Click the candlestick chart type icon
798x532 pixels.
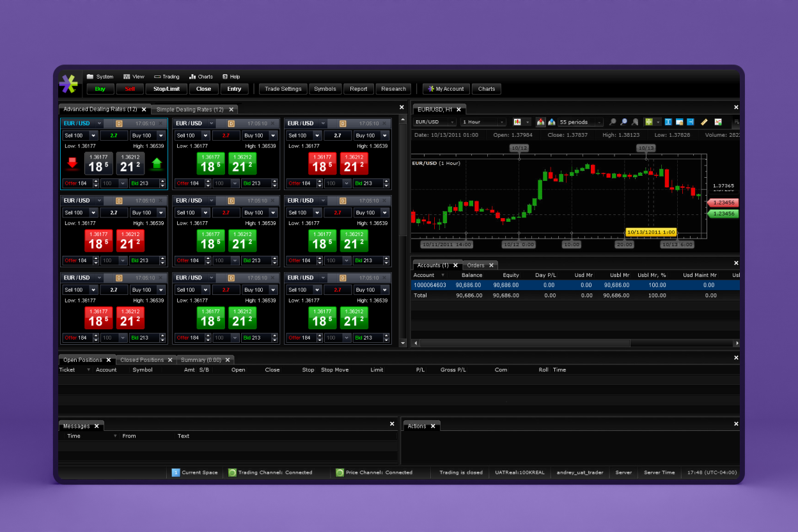tap(517, 122)
